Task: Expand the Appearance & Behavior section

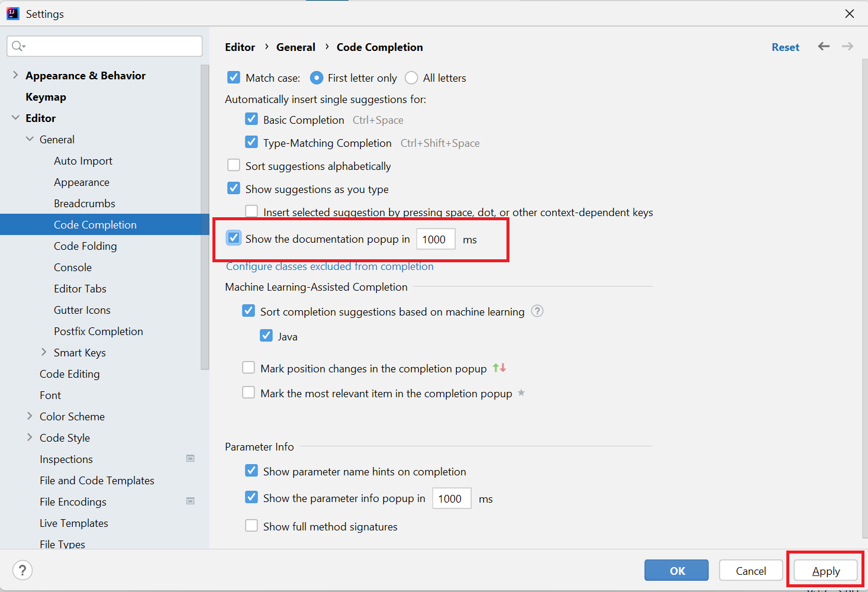Action: tap(15, 75)
